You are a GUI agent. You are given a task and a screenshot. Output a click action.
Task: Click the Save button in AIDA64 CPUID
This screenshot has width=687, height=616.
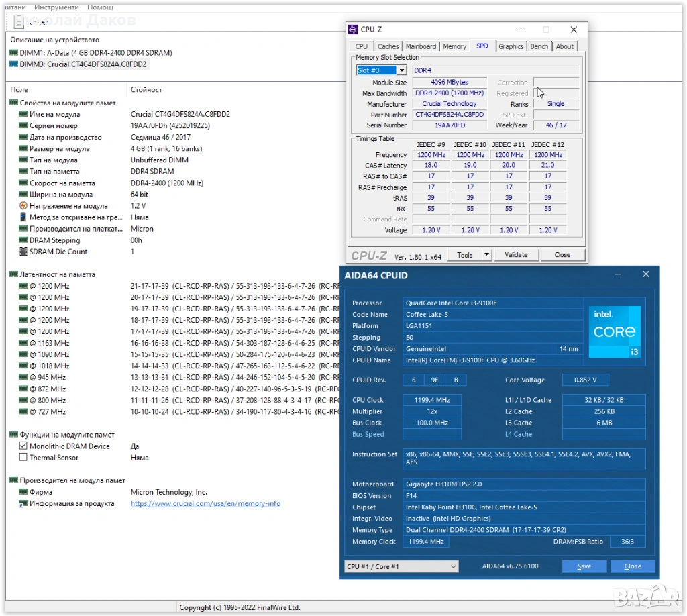click(584, 566)
